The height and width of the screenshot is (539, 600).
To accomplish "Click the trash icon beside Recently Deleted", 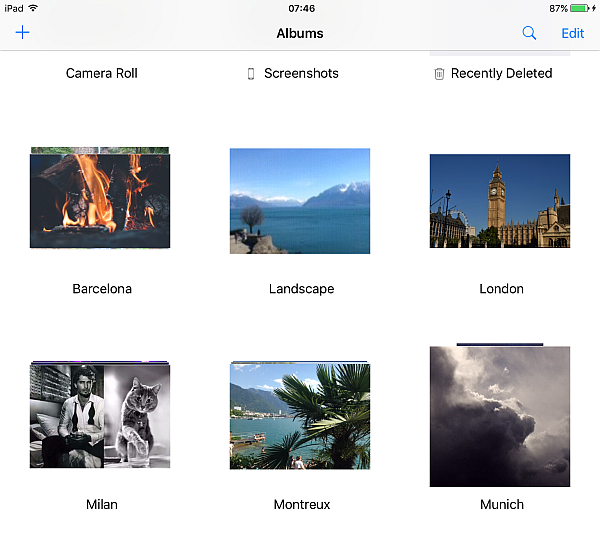I will click(x=439, y=73).
